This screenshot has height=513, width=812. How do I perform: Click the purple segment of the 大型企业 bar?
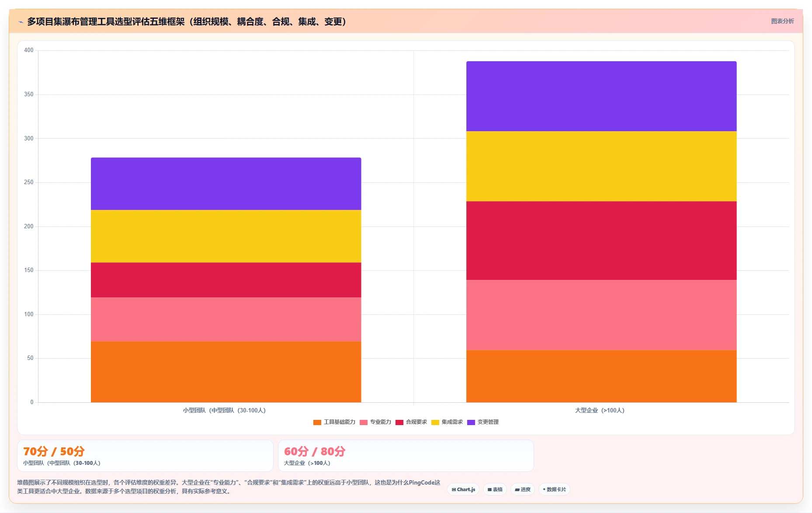[x=601, y=96]
